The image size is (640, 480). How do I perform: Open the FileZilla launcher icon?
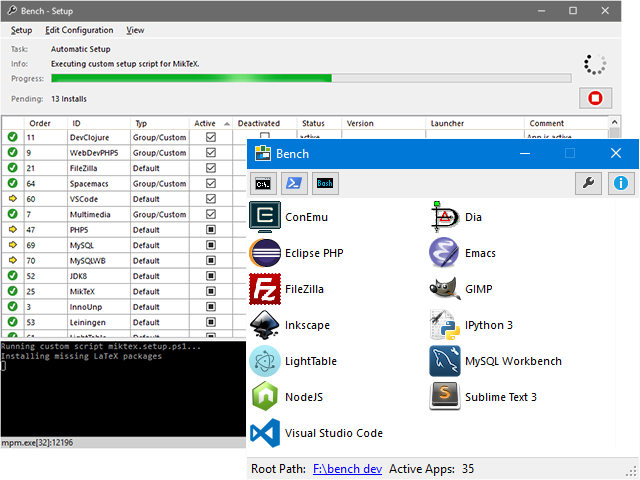point(265,289)
